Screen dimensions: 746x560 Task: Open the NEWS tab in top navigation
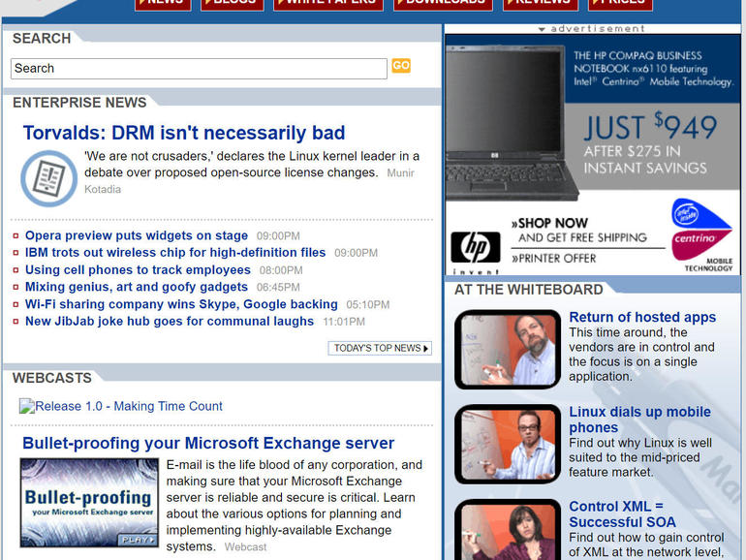(163, 4)
